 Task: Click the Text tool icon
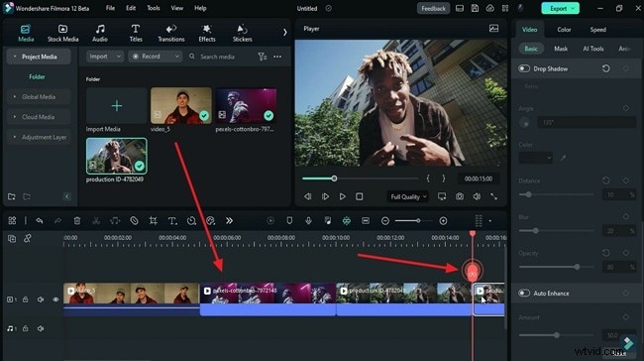click(x=172, y=221)
